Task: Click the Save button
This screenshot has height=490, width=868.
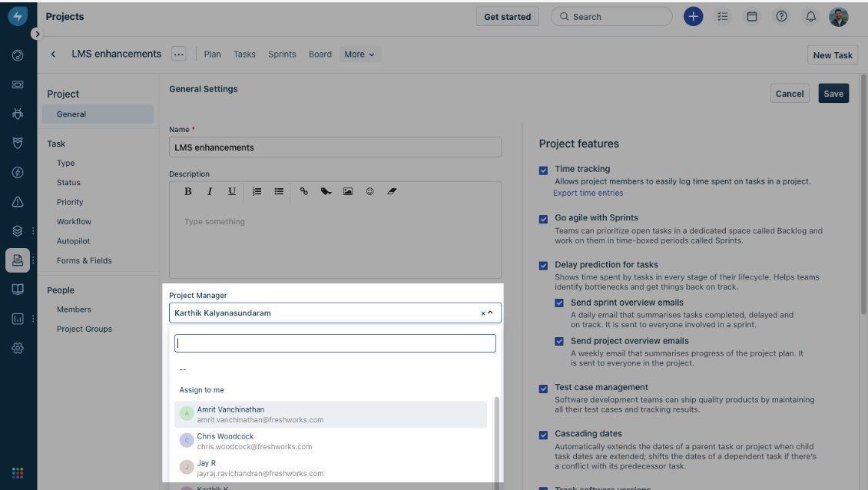Action: point(833,94)
